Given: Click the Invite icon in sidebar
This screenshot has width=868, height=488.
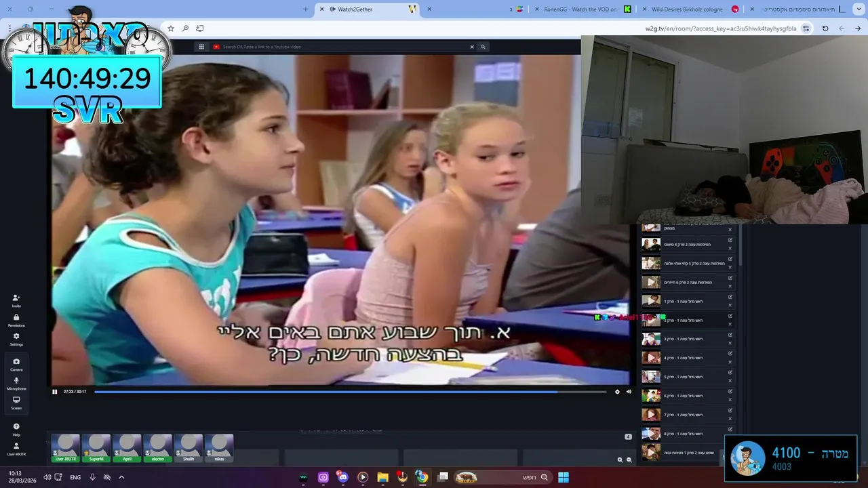Looking at the screenshot, I should [16, 300].
